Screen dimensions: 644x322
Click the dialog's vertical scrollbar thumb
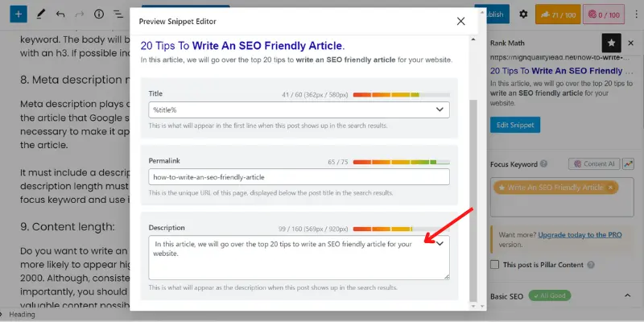[473, 200]
